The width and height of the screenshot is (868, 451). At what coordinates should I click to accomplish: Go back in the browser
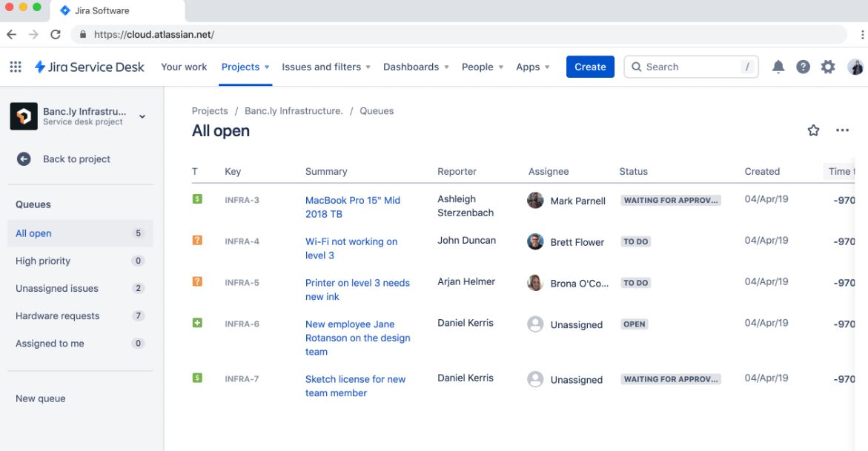point(12,34)
